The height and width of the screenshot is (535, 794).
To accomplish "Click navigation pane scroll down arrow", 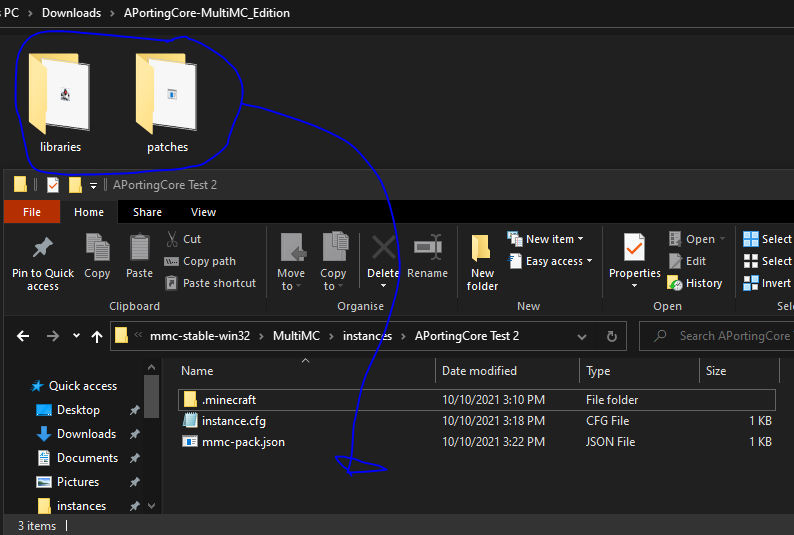I will (151, 506).
